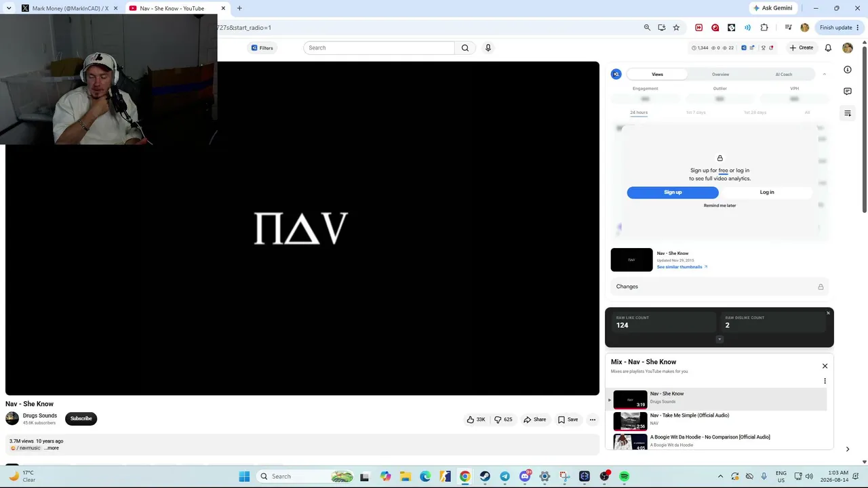Open the Finish update menu
Viewport: 868px width, 488px height.
pos(840,28)
